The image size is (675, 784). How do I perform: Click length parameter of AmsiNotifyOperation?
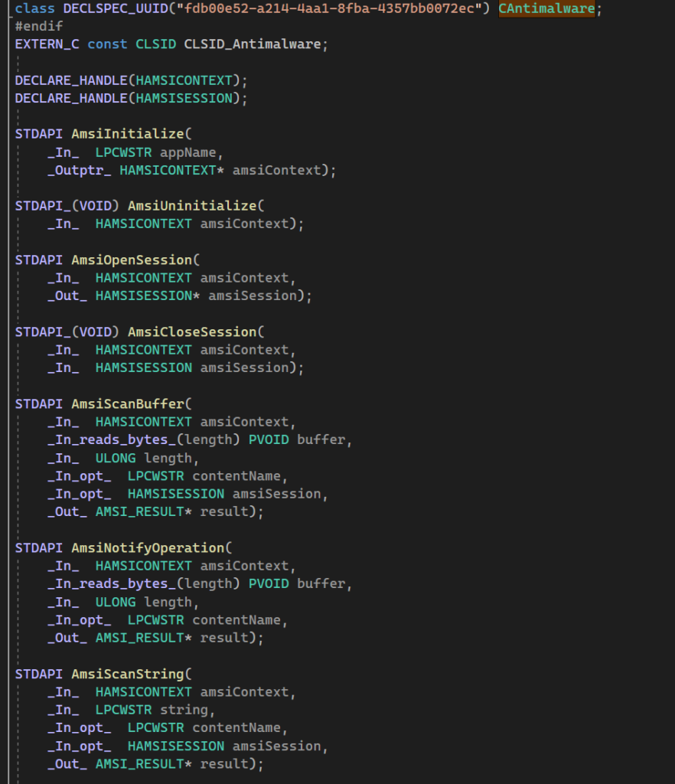(168, 602)
